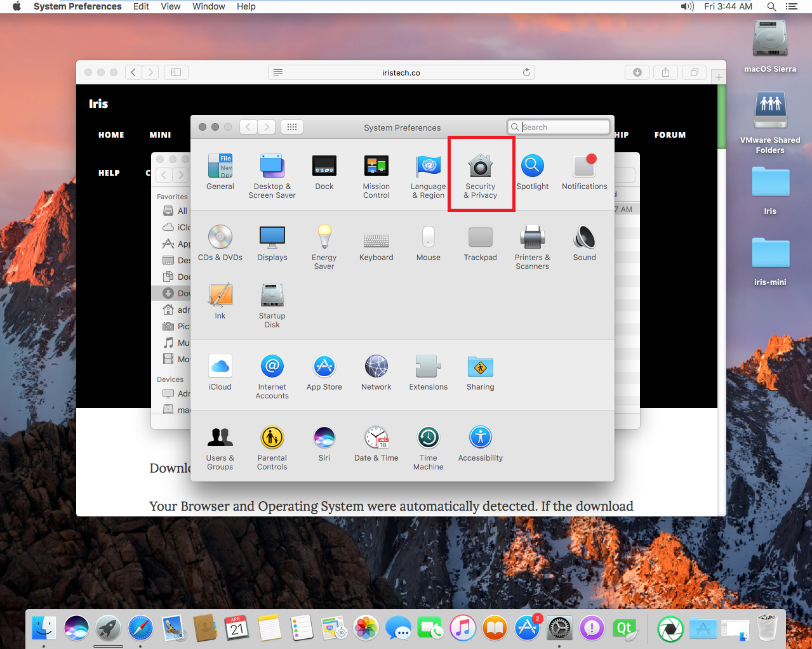Open Time Machine preferences
Image resolution: width=812 pixels, height=649 pixels.
429,448
